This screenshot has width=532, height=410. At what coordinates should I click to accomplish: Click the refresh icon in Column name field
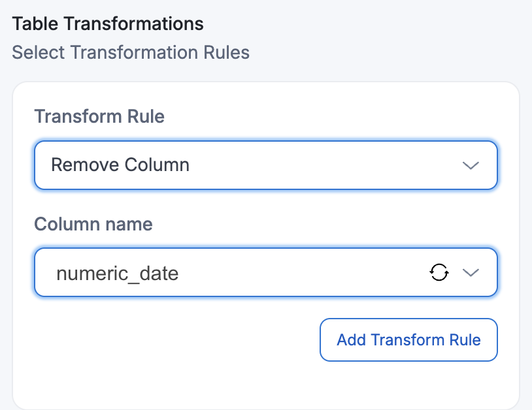[x=439, y=272]
